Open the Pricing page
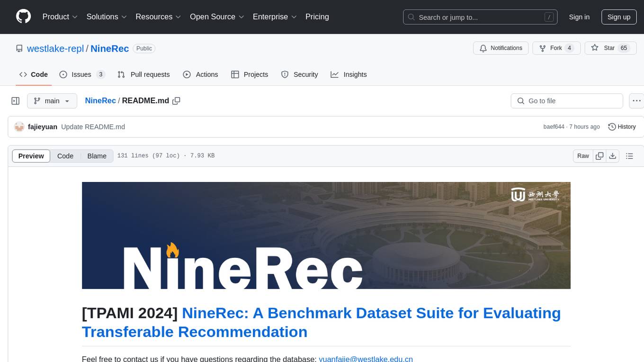This screenshot has width=644, height=362. [317, 17]
